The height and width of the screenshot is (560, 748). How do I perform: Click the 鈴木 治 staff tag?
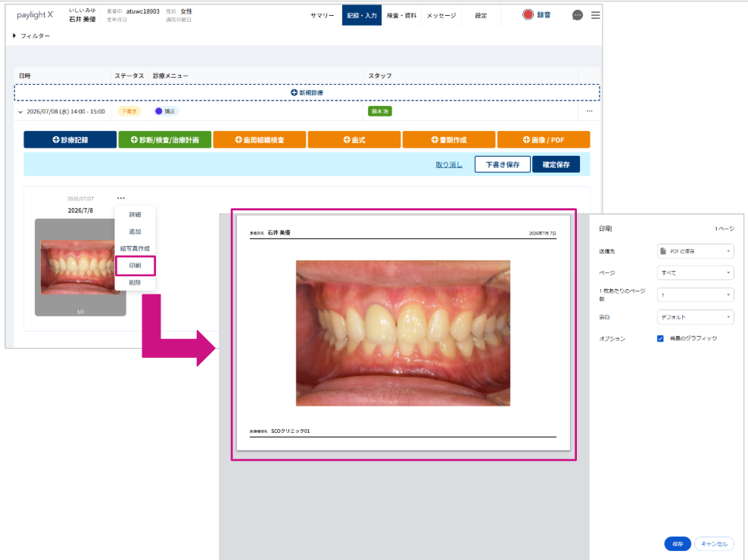pyautogui.click(x=380, y=111)
